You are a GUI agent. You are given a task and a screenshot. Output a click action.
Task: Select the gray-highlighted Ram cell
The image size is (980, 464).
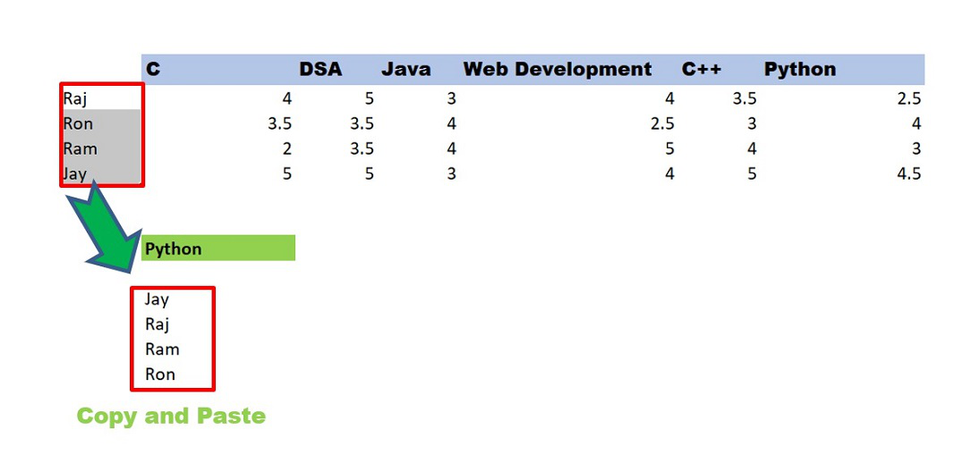(80, 148)
